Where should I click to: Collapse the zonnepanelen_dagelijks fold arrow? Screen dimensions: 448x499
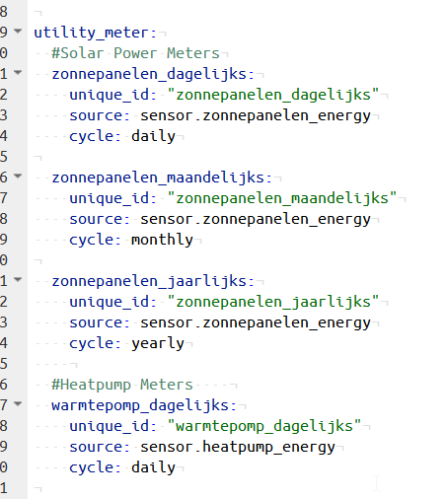[x=18, y=72]
